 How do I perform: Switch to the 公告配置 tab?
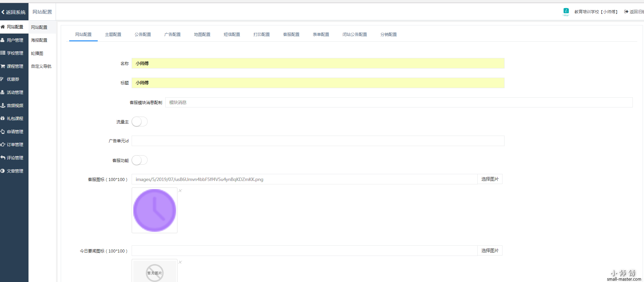pos(143,35)
